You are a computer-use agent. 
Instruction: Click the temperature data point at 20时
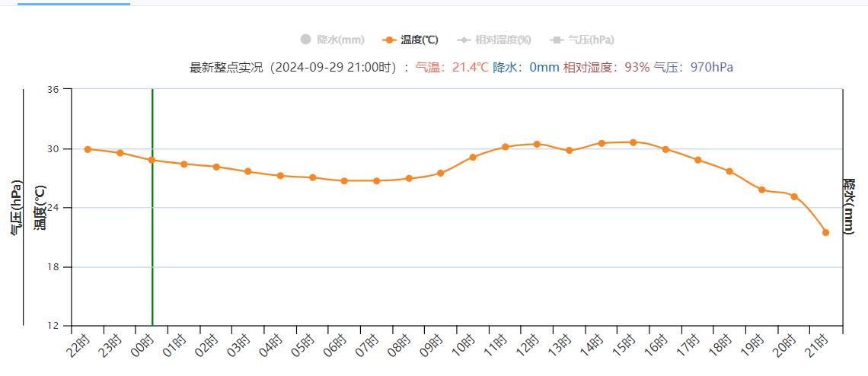tap(794, 196)
